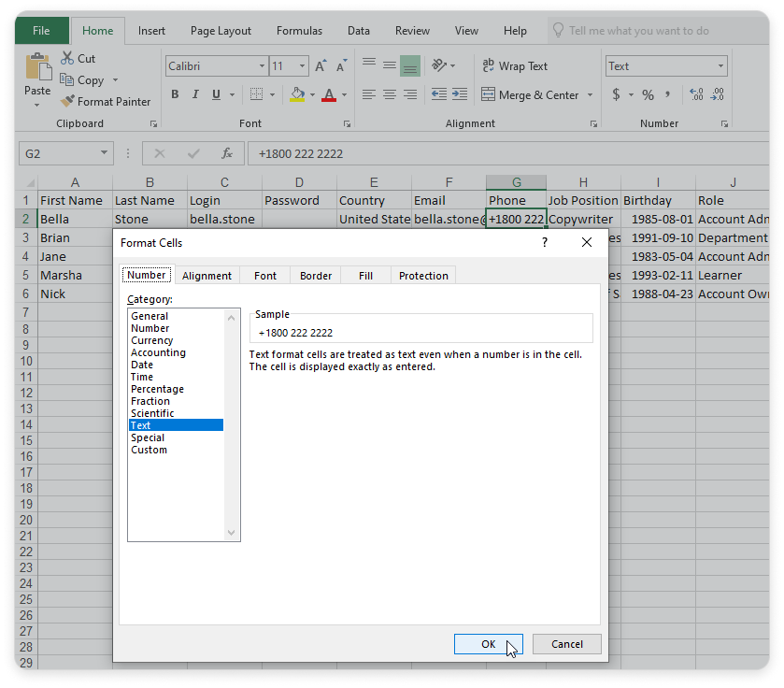Viewport: 784px width, 688px height.
Task: Switch to Insert ribbon tab
Action: point(151,31)
